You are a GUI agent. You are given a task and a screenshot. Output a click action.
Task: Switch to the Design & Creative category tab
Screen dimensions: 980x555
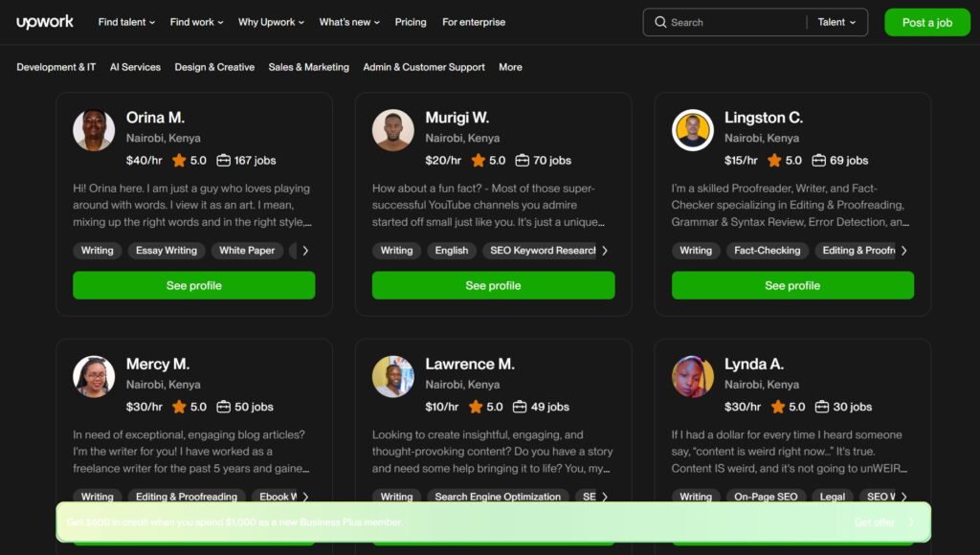pyautogui.click(x=213, y=67)
